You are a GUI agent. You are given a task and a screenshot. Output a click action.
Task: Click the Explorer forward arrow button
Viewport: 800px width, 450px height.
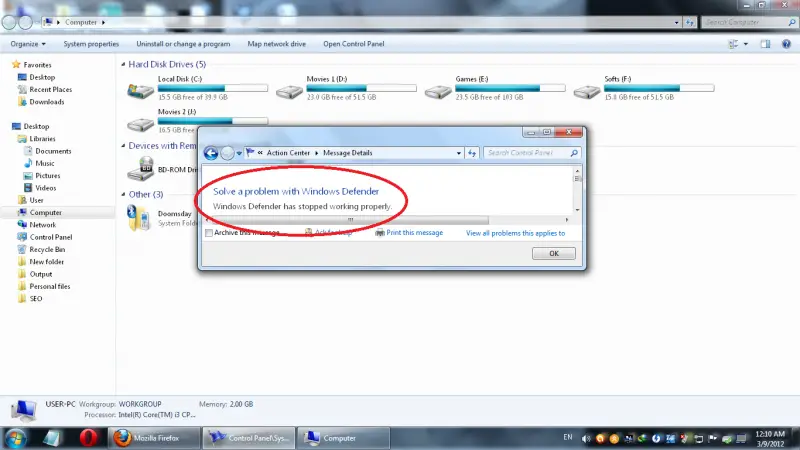26,22
